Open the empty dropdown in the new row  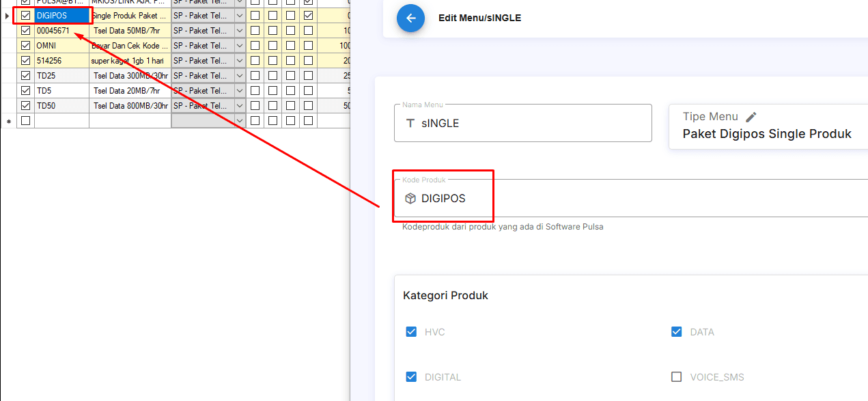pos(239,121)
